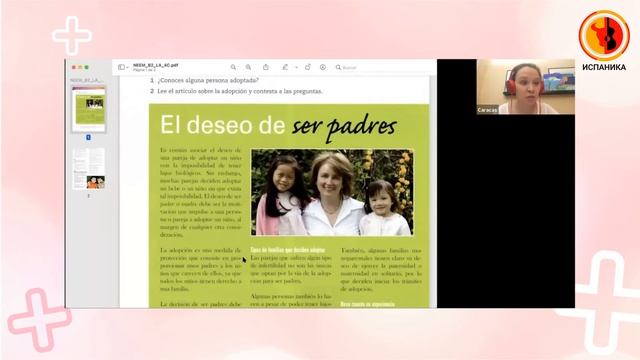640x360 pixels.
Task: Rotate the PDF page
Action: [x=308, y=67]
